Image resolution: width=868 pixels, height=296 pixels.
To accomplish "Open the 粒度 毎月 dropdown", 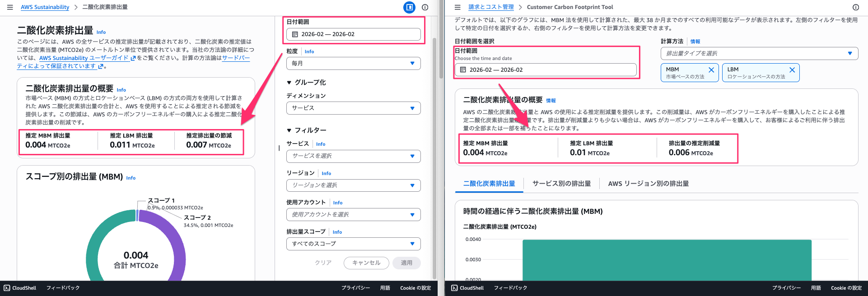I will tap(353, 63).
